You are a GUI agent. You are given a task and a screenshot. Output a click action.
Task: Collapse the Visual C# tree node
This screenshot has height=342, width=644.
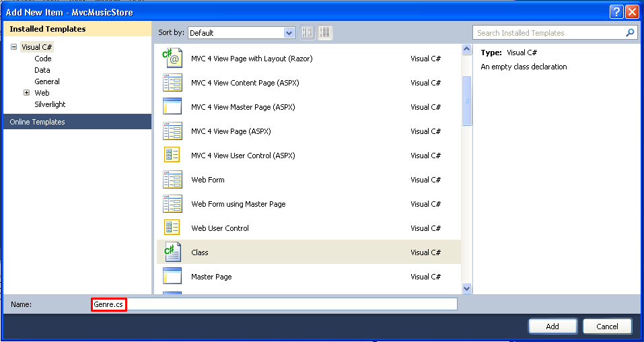(13, 47)
